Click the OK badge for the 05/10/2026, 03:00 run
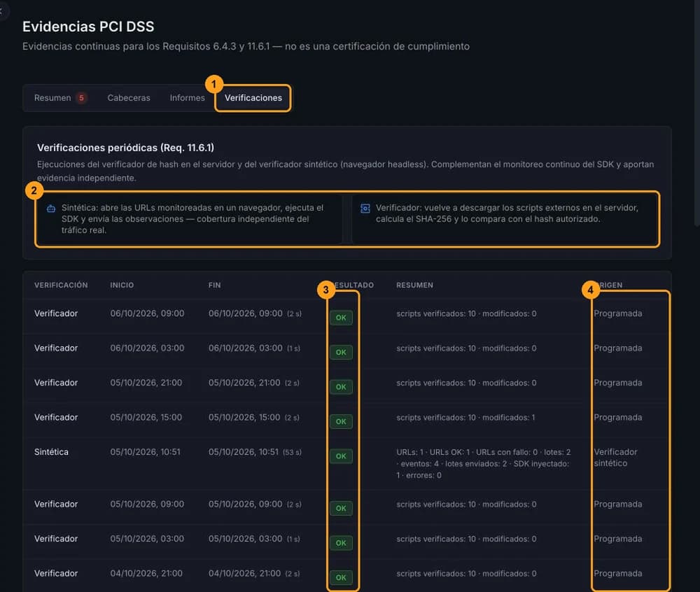 click(x=341, y=543)
